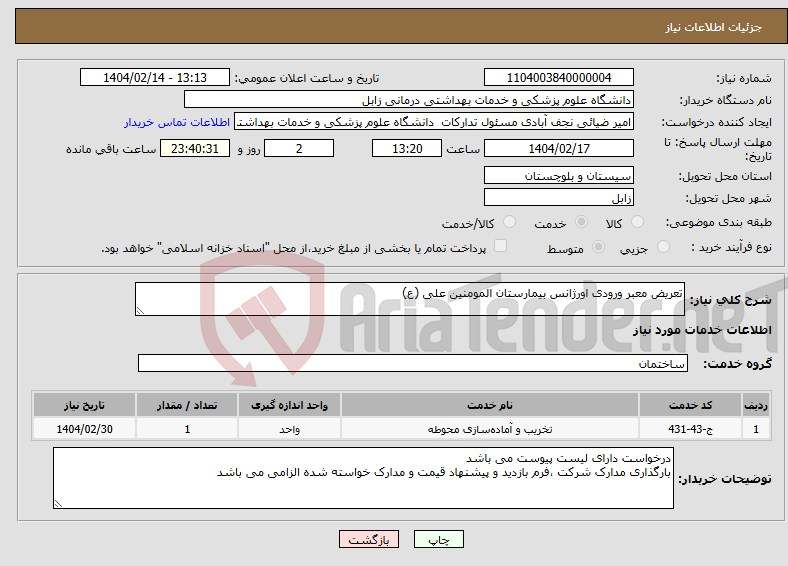Click the مهلت ارسال پاسخ label
This screenshot has height=566, width=788.
(718, 149)
